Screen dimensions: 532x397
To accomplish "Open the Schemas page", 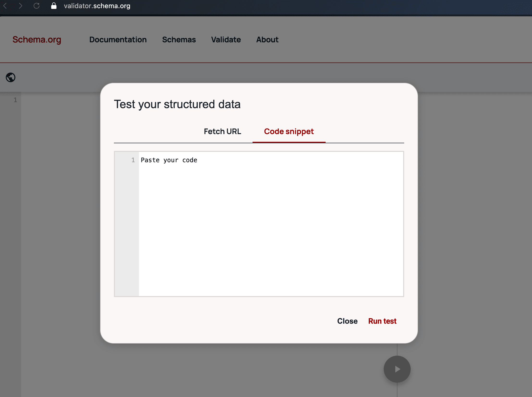I will 179,40.
